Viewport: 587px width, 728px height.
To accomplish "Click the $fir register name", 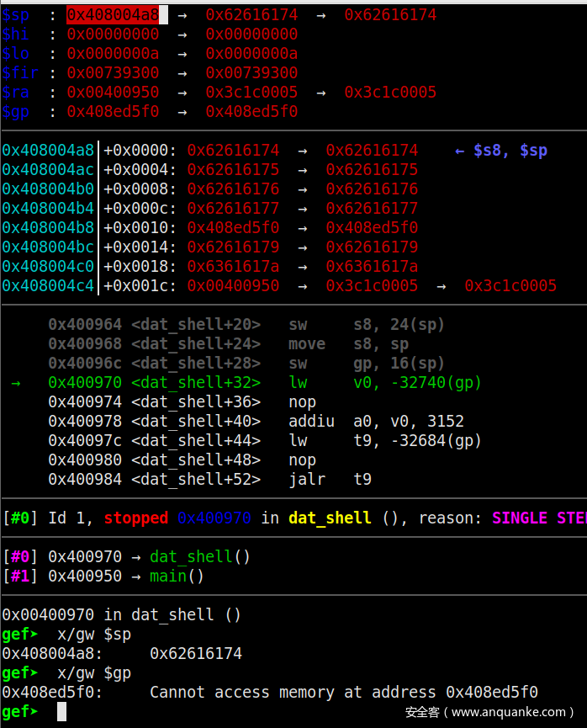I will point(20,73).
